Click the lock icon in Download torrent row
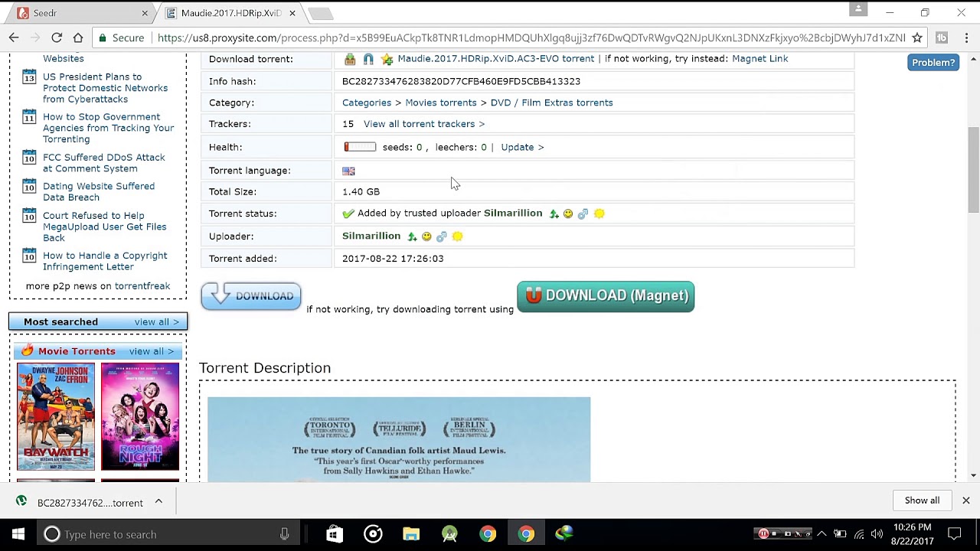This screenshot has height=551, width=980. click(x=350, y=59)
